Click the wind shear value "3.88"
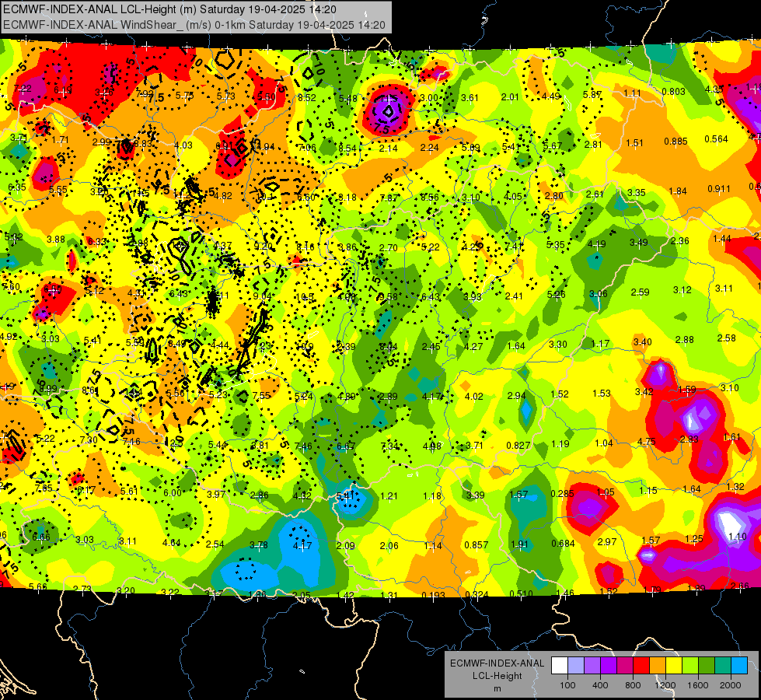Viewport: 761px width, 700px height. [56, 239]
